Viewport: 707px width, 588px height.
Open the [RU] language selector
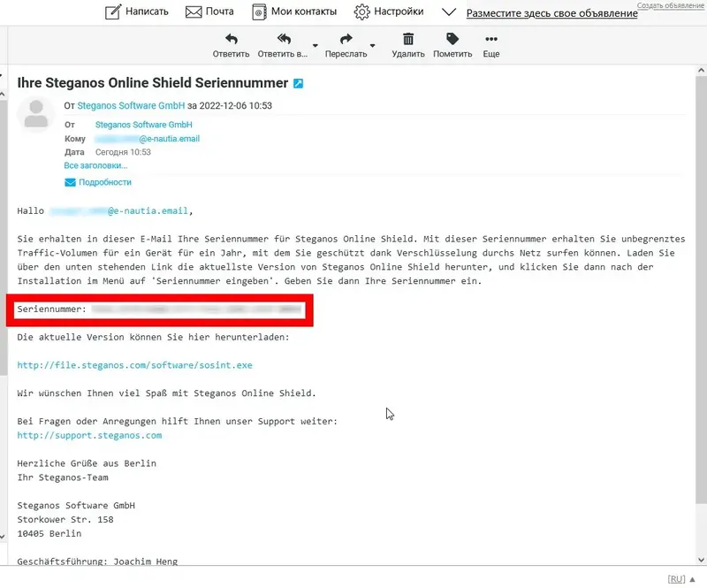click(678, 579)
